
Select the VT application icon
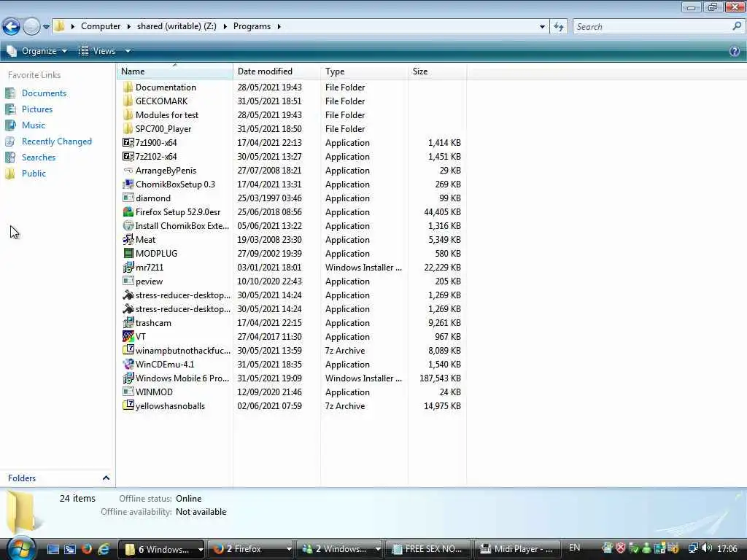pyautogui.click(x=128, y=337)
